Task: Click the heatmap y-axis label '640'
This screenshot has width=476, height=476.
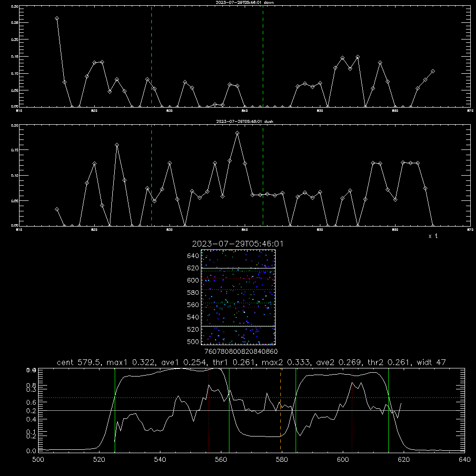Action: (x=193, y=256)
